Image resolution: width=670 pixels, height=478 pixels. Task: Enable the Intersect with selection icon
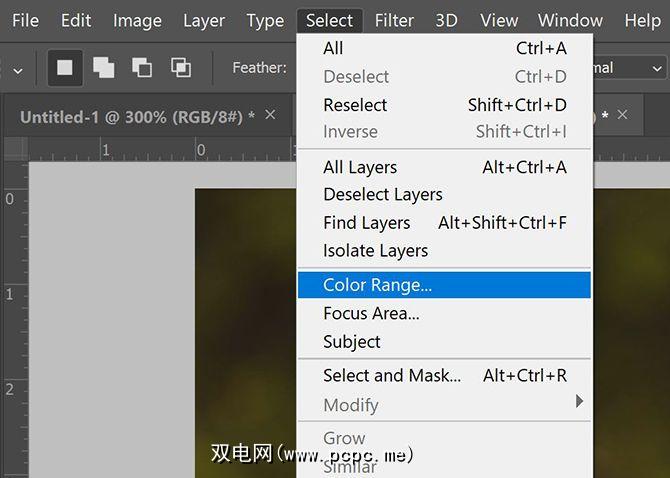[181, 67]
